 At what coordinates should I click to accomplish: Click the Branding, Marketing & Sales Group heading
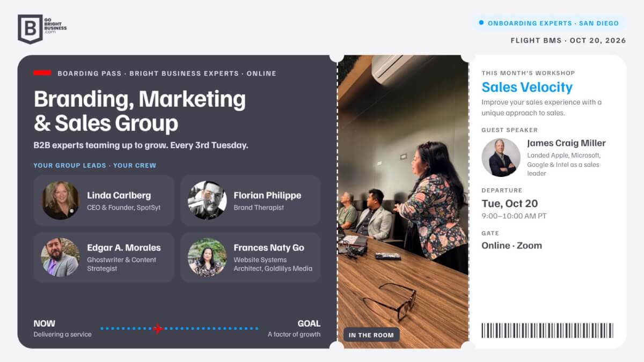[x=140, y=111]
